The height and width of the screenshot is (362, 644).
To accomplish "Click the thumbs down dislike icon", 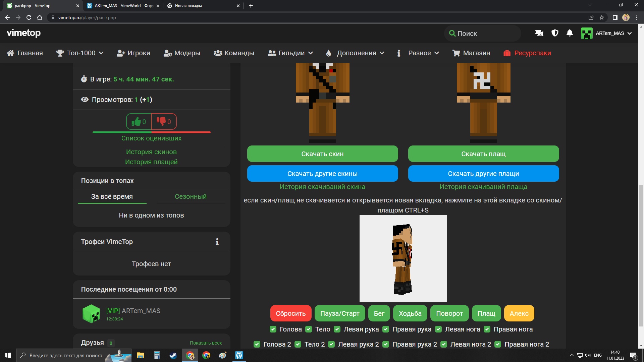I will click(161, 121).
